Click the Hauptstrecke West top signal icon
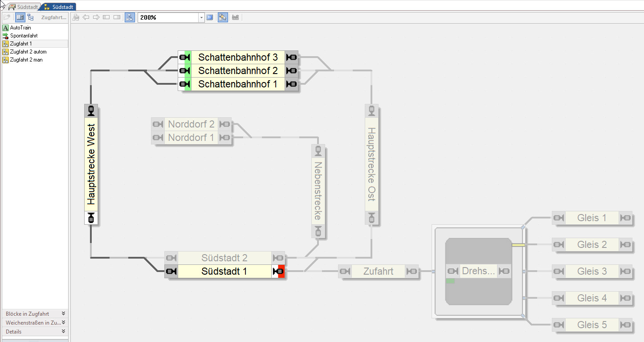This screenshot has height=342, width=644. click(x=91, y=110)
